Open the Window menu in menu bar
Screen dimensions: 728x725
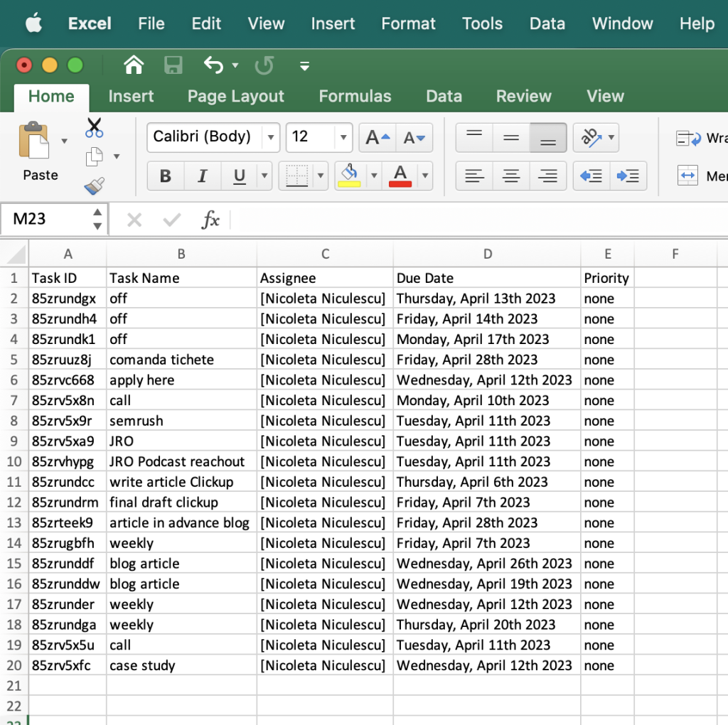(x=623, y=23)
